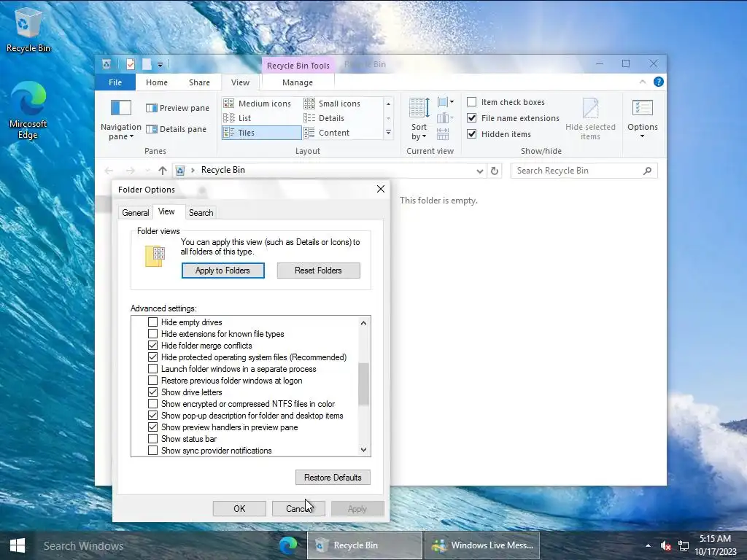Image resolution: width=747 pixels, height=560 pixels.
Task: Click Advanced settings scroll down arrow
Action: click(x=363, y=450)
